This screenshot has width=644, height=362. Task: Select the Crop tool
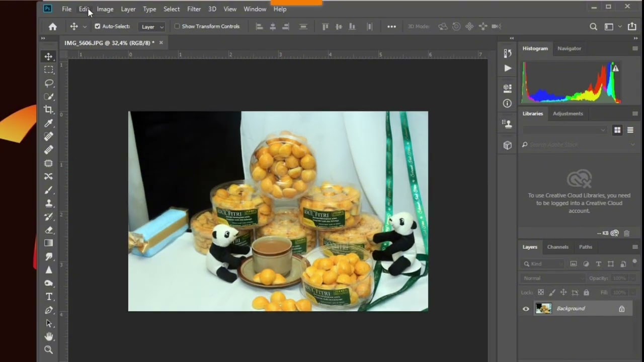click(49, 110)
